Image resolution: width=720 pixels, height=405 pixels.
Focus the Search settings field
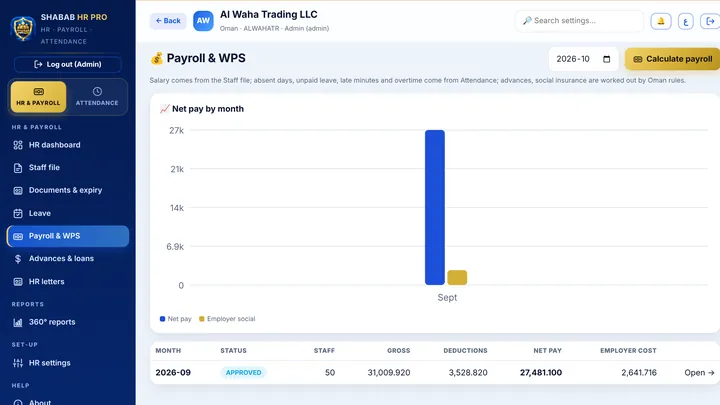pos(579,21)
